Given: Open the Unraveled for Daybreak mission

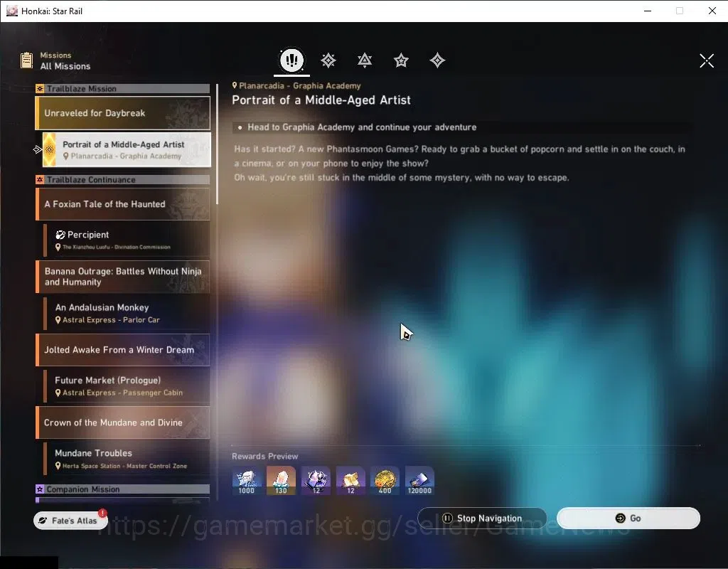Looking at the screenshot, I should click(x=122, y=113).
